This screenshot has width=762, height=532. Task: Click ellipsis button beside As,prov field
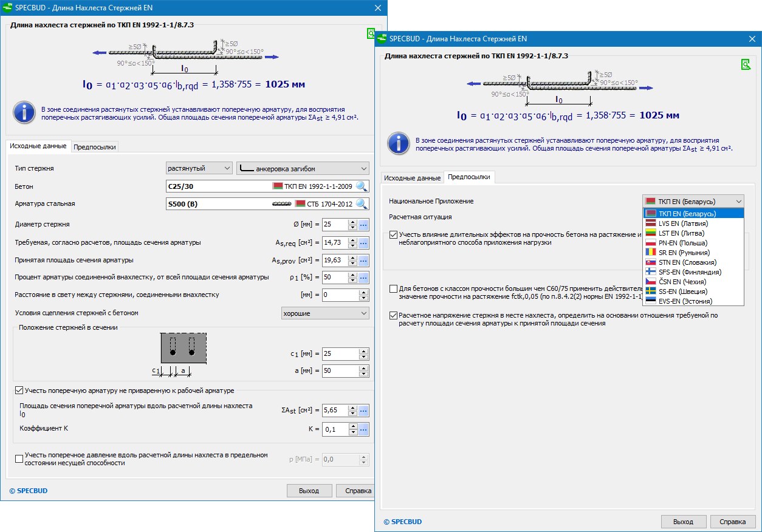tap(363, 261)
